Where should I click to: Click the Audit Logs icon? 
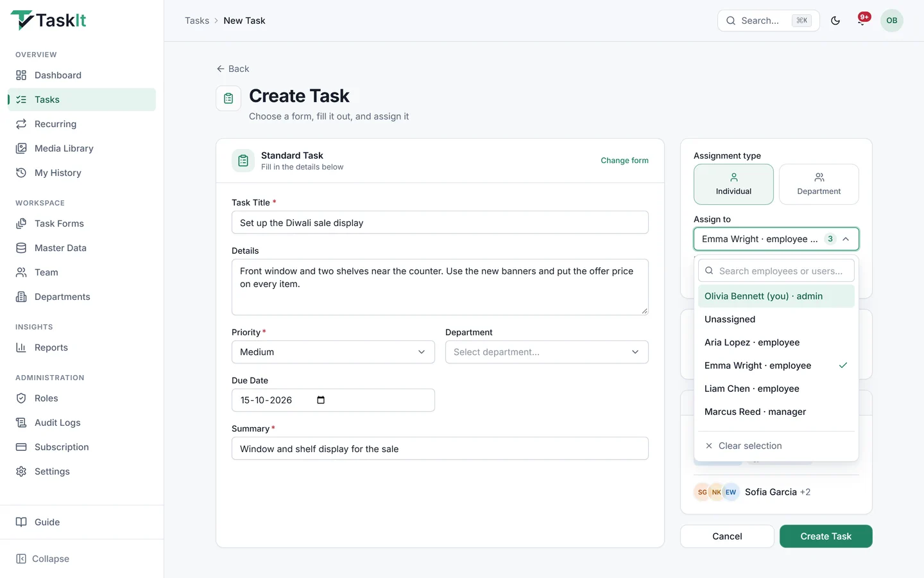21,423
